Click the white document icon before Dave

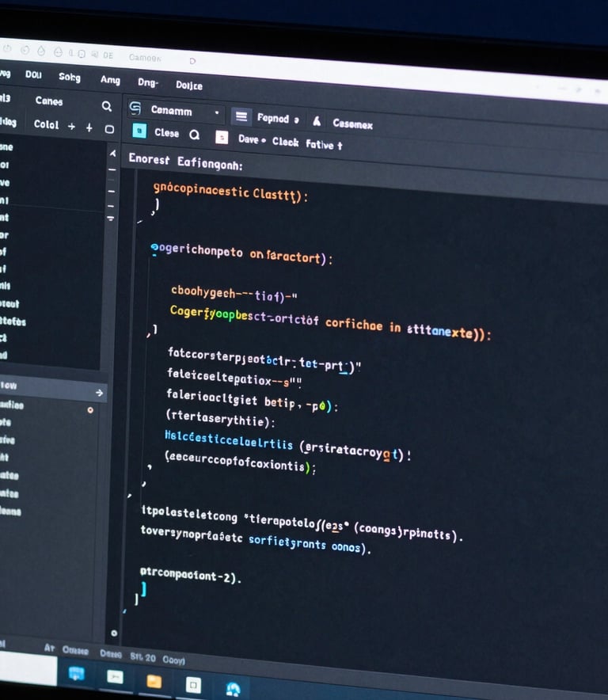pyautogui.click(x=222, y=137)
